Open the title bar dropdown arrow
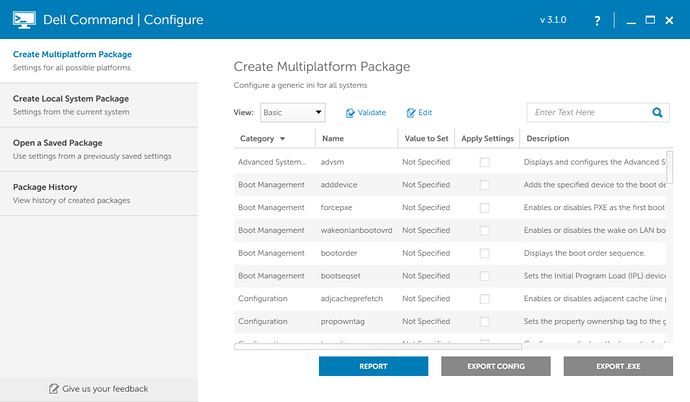690x402 pixels. pos(614,20)
